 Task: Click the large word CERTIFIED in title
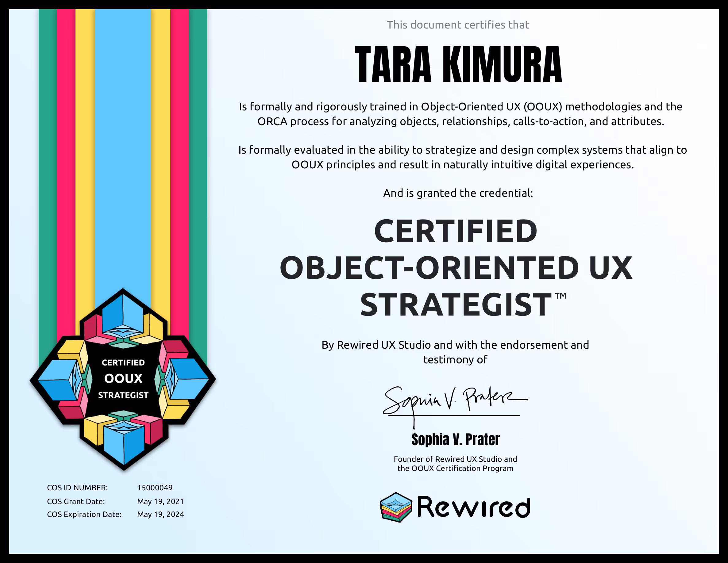(x=455, y=231)
